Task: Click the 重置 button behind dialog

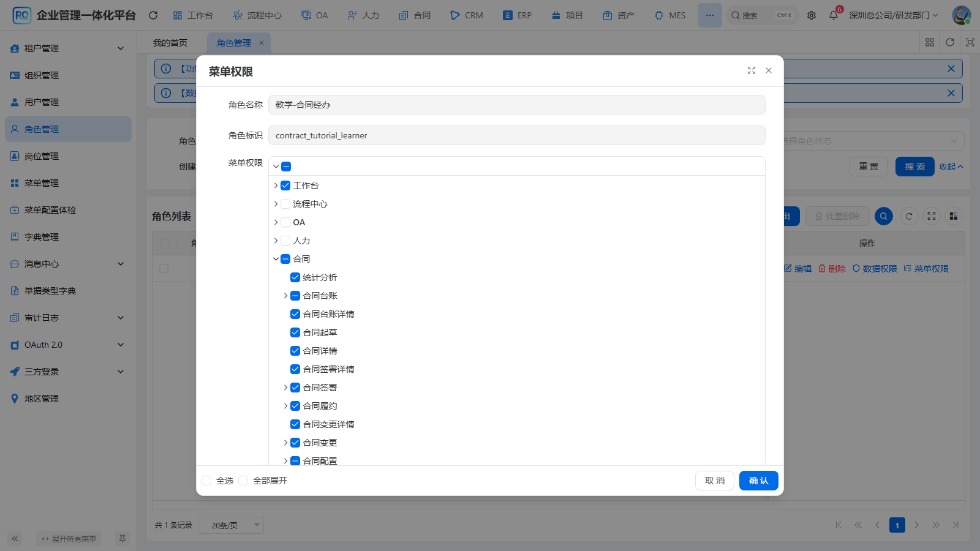Action: [x=869, y=167]
